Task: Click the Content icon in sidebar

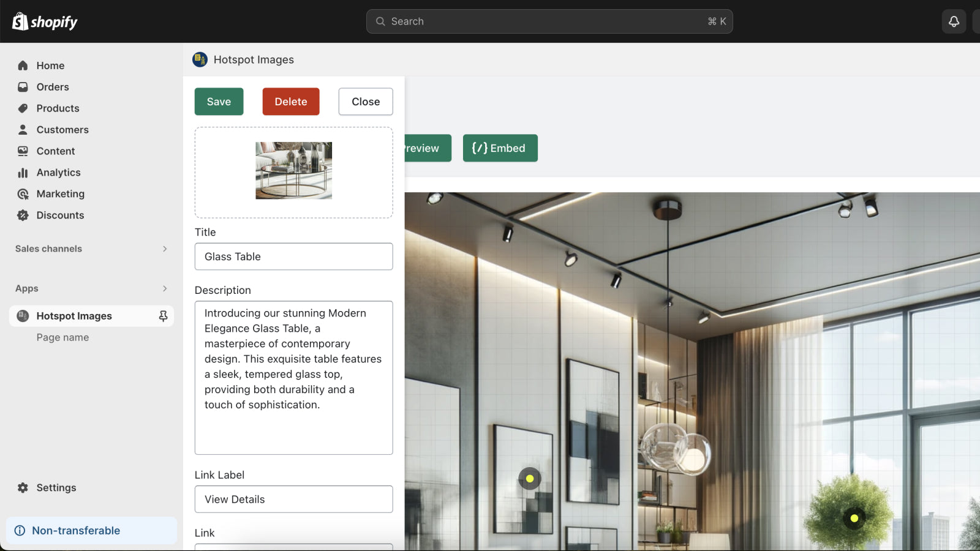Action: click(23, 151)
